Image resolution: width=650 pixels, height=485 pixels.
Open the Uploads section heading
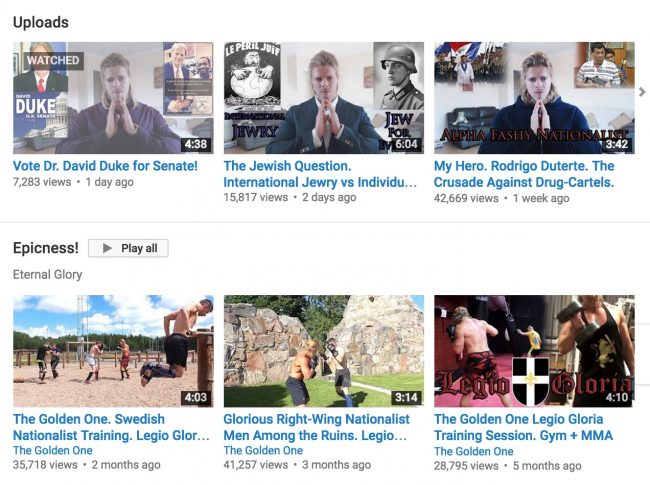(x=41, y=21)
